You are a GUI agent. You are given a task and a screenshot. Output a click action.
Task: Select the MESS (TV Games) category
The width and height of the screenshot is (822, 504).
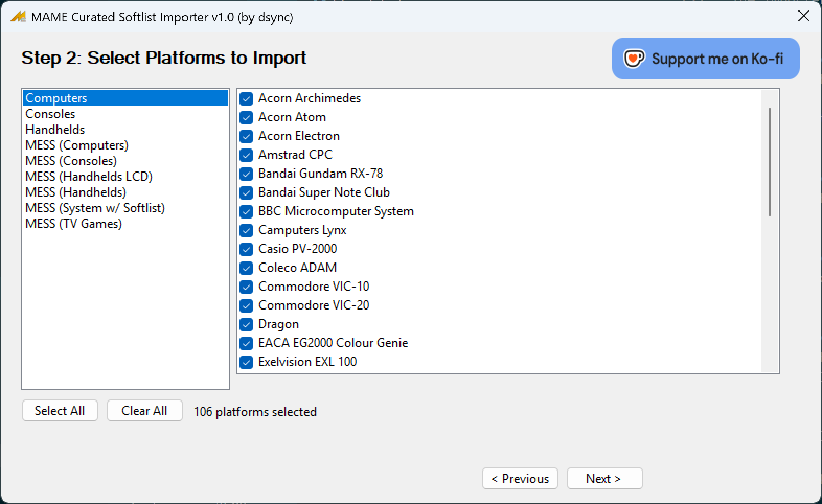pyautogui.click(x=125, y=223)
